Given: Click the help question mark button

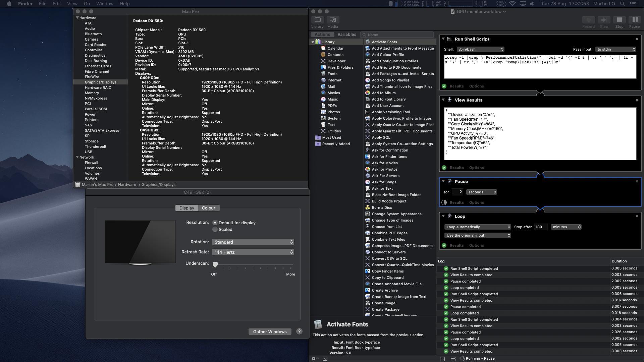Looking at the screenshot, I should (299, 331).
